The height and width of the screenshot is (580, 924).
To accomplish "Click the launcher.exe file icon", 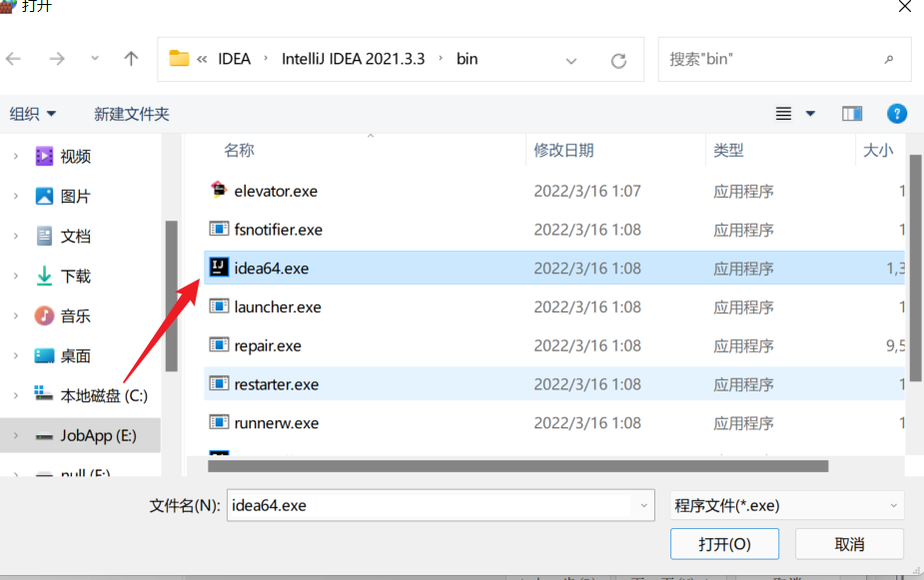I will click(x=219, y=306).
